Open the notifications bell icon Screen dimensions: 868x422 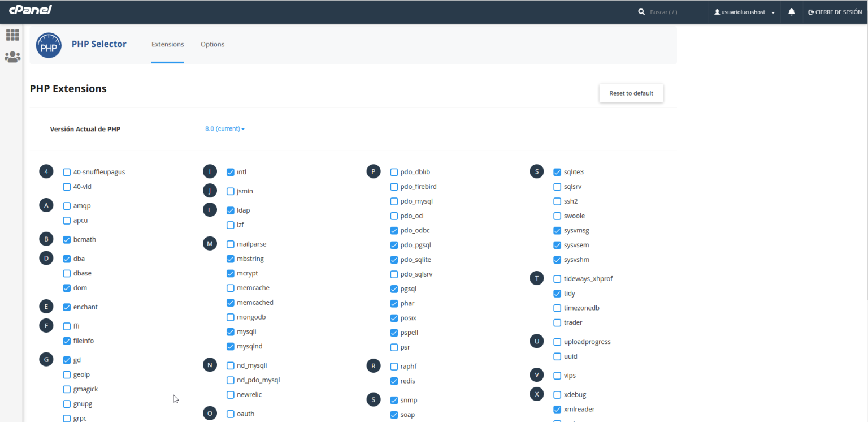tap(792, 12)
